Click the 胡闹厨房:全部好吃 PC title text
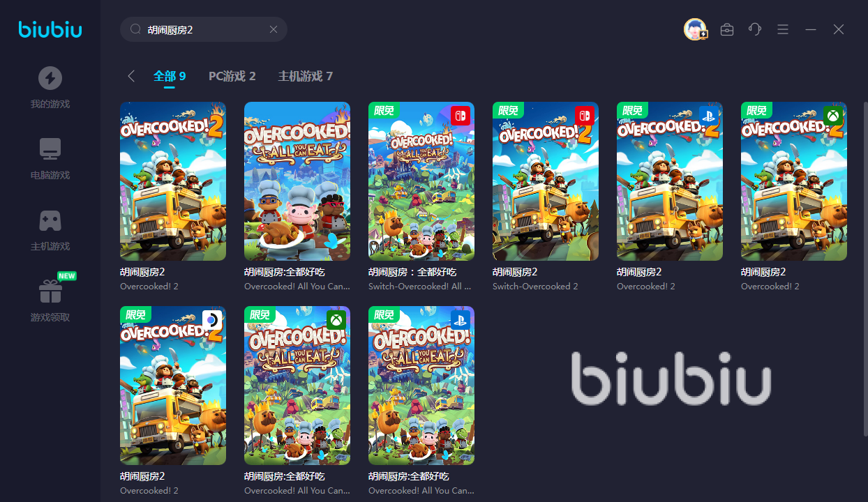Image resolution: width=868 pixels, height=502 pixels. tap(285, 272)
